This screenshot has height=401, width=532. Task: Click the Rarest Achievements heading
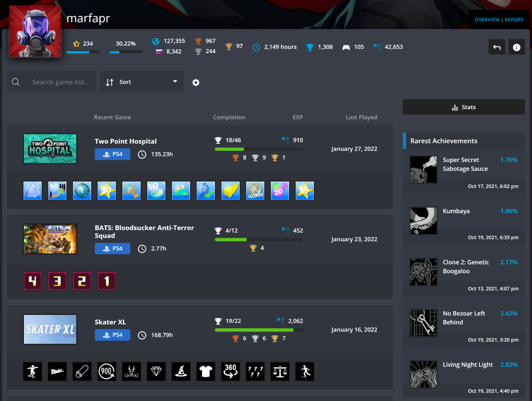pos(444,141)
